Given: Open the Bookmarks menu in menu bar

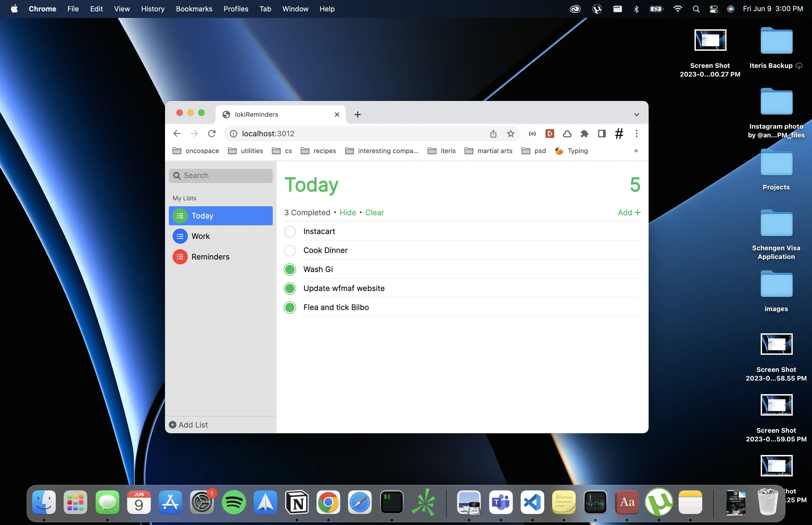Looking at the screenshot, I should [x=194, y=9].
